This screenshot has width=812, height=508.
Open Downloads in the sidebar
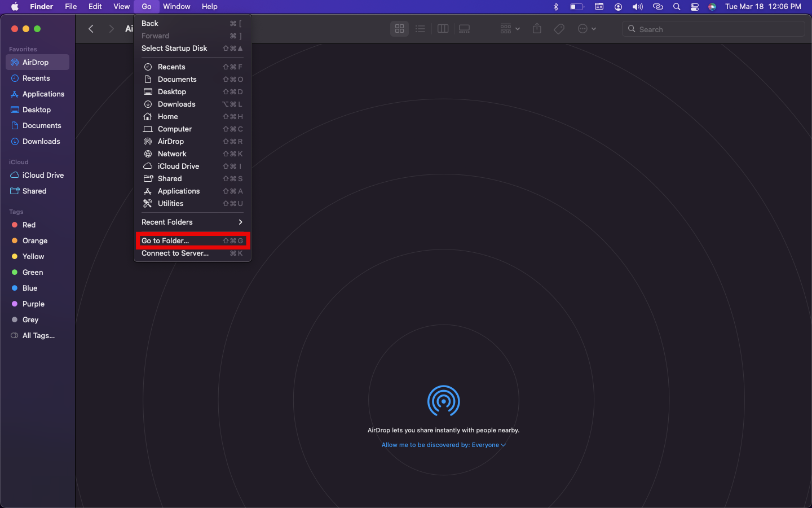click(x=37, y=141)
